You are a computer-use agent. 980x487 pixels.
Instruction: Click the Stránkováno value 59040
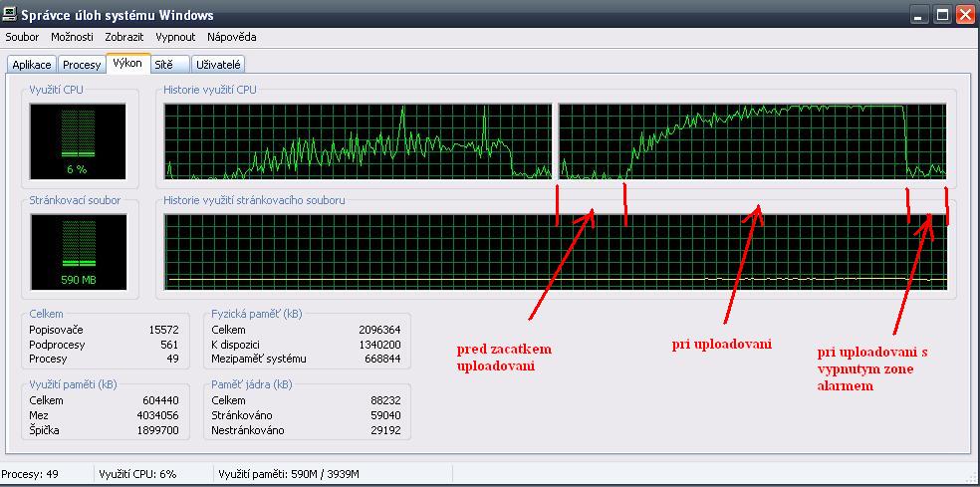click(x=385, y=415)
